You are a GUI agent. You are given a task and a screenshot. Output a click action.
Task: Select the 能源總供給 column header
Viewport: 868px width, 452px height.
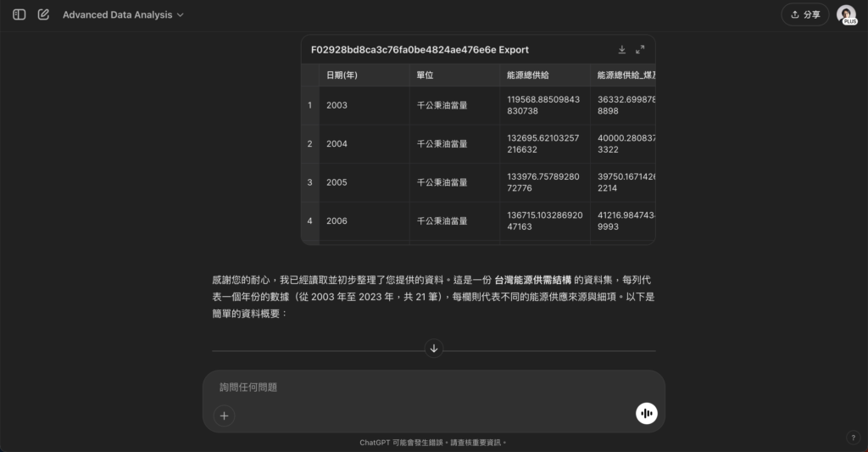[527, 75]
